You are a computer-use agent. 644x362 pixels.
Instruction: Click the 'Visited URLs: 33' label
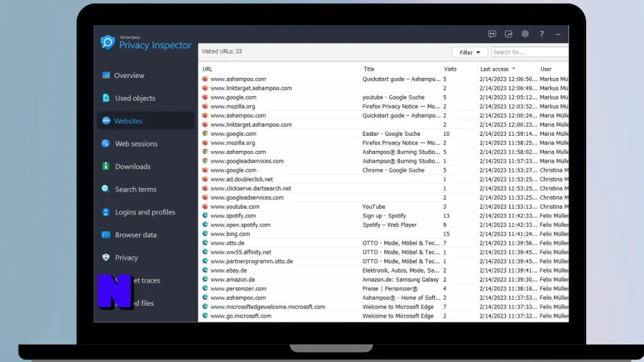click(x=222, y=52)
